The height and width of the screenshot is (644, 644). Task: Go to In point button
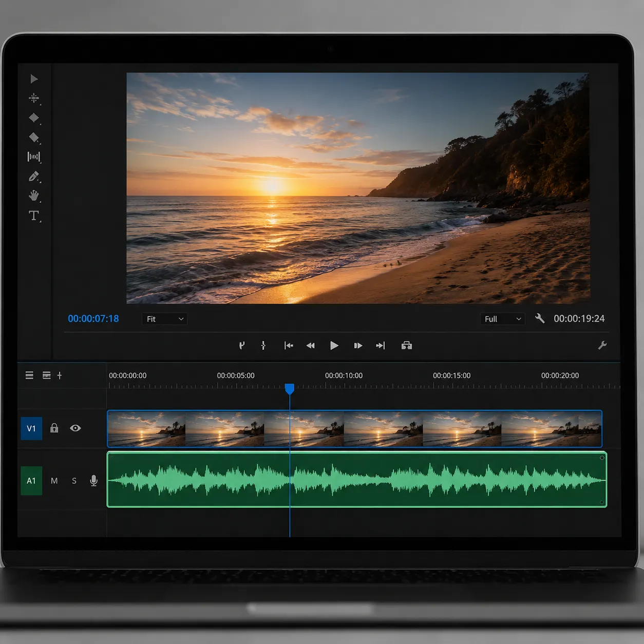coord(289,346)
